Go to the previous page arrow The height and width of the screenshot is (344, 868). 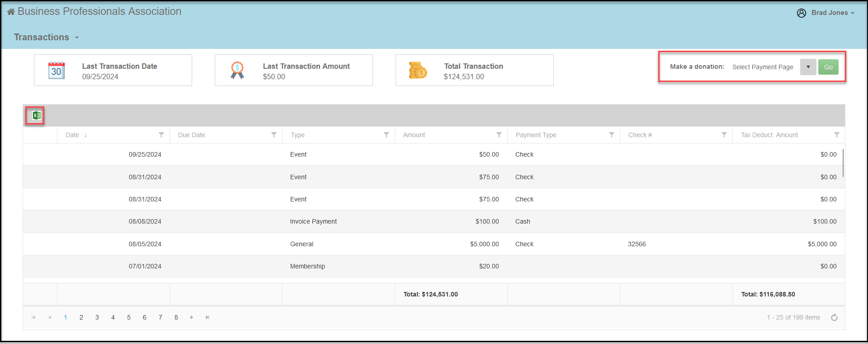pyautogui.click(x=50, y=317)
